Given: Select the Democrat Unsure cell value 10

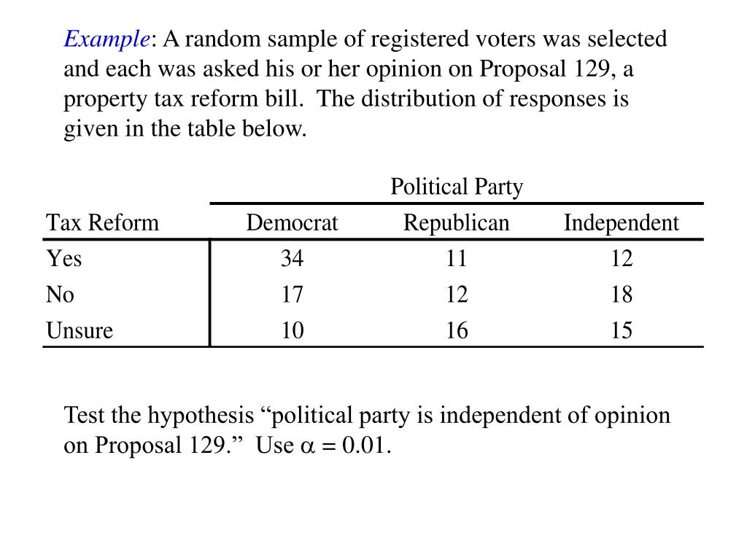Looking at the screenshot, I should pos(292,330).
